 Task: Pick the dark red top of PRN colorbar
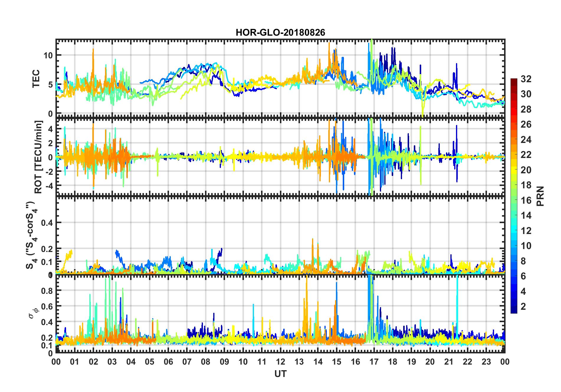coord(514,81)
